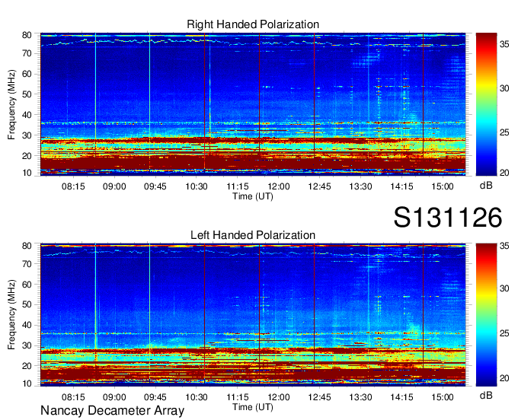Click 70 MHz frequency tick on Right Handed plot

pyautogui.click(x=27, y=53)
